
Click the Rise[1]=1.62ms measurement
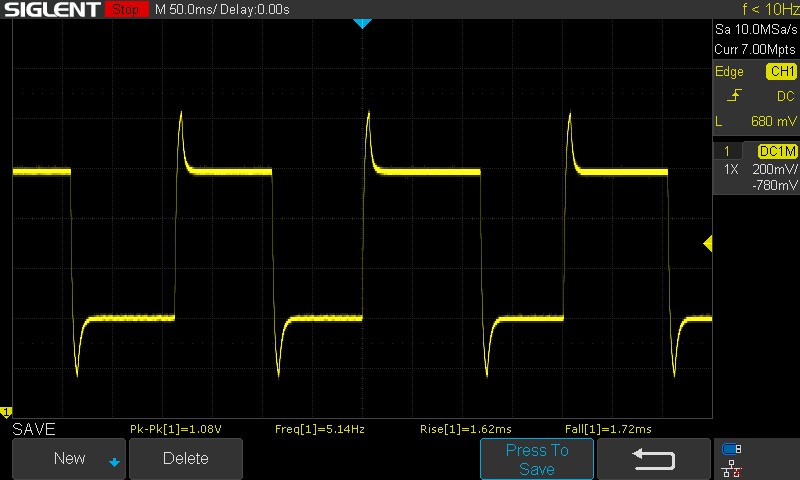465,429
